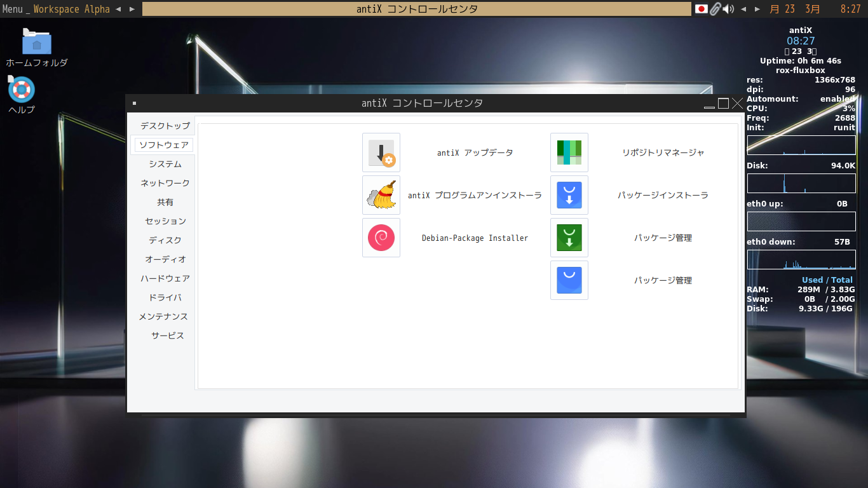The image size is (868, 488).
Task: Open the blue パッケージインストーラ icon
Action: tap(569, 195)
